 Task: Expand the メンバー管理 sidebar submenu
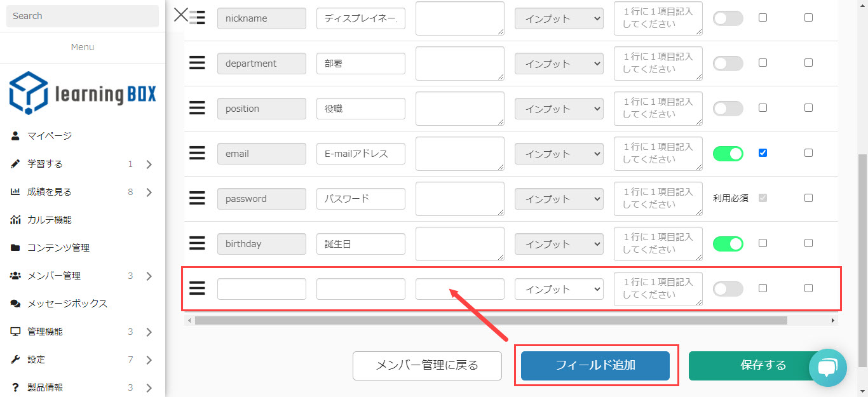[x=149, y=276]
